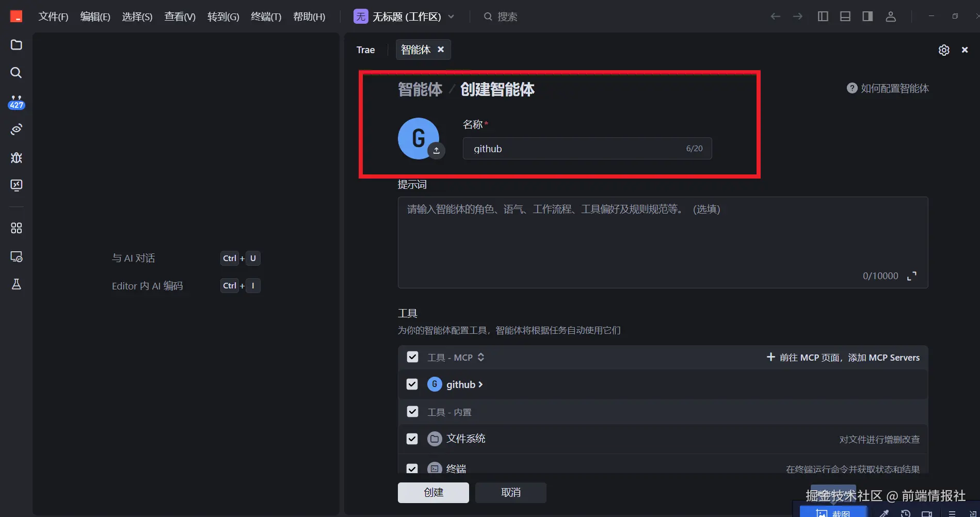980x517 pixels.
Task: Click the 与 AI 对话 shortcut hint
Action: (x=134, y=258)
